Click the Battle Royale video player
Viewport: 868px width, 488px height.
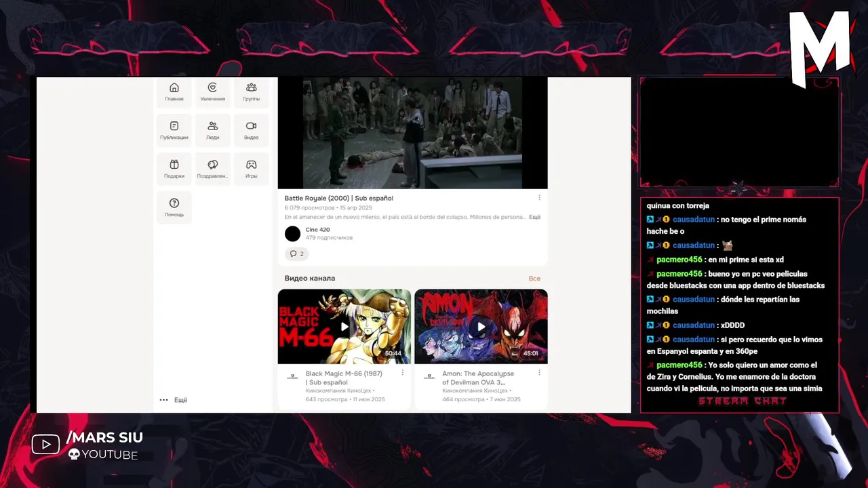pyautogui.click(x=412, y=133)
